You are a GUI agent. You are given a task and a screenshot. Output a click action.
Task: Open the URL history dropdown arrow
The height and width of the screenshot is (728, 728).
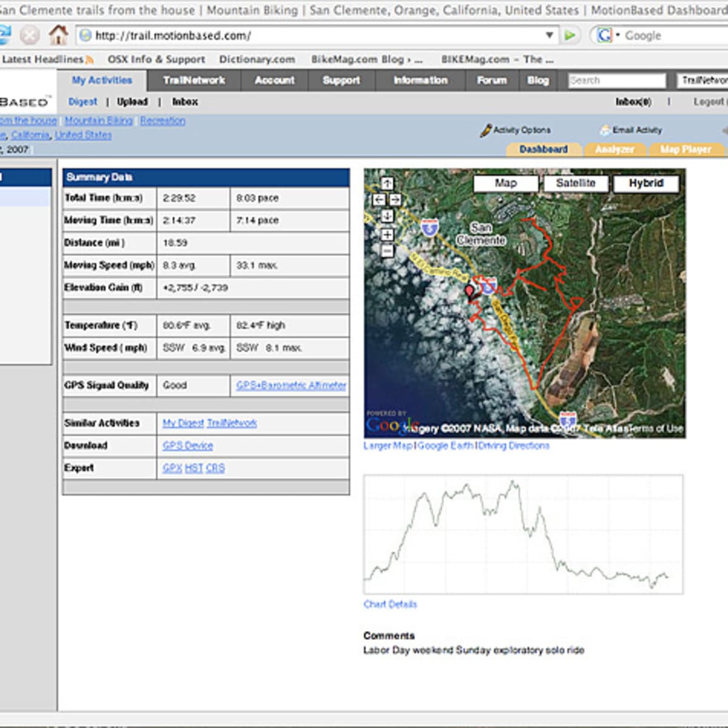(549, 35)
